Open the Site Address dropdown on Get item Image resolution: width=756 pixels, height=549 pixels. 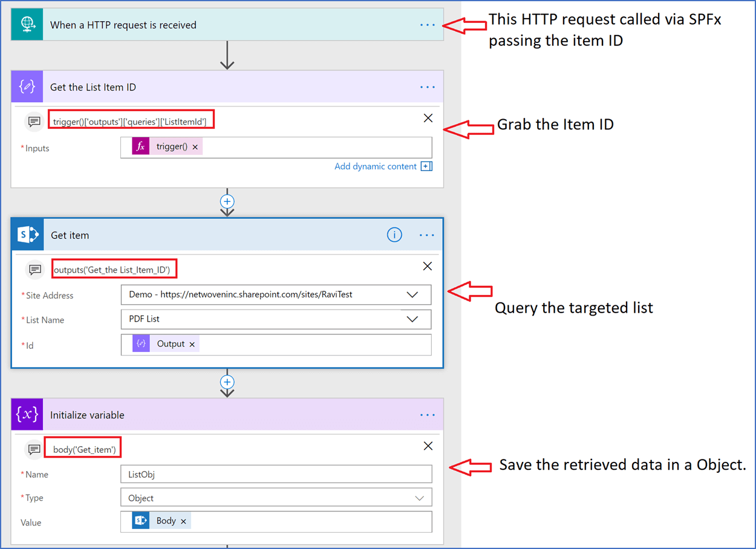[413, 294]
